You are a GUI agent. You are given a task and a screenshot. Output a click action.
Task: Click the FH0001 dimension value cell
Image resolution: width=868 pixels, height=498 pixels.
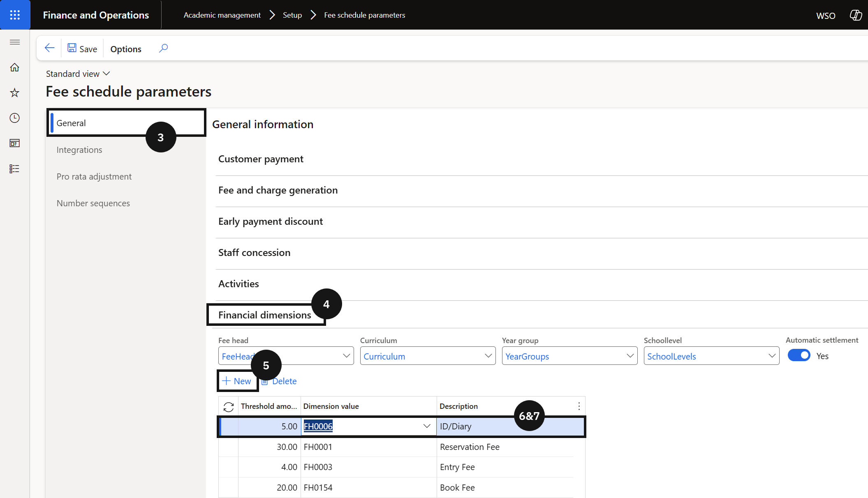[x=368, y=447]
